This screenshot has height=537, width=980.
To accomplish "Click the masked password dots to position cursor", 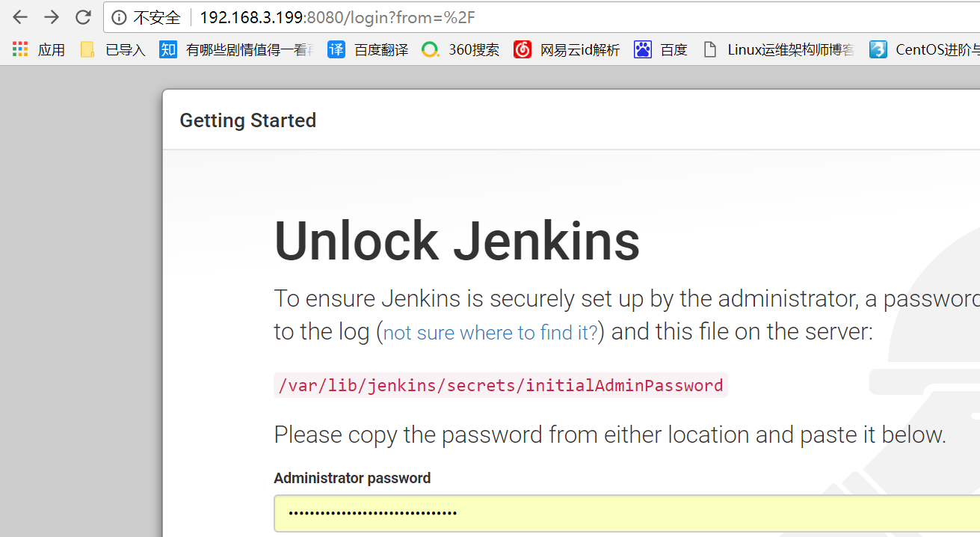I will (x=372, y=513).
